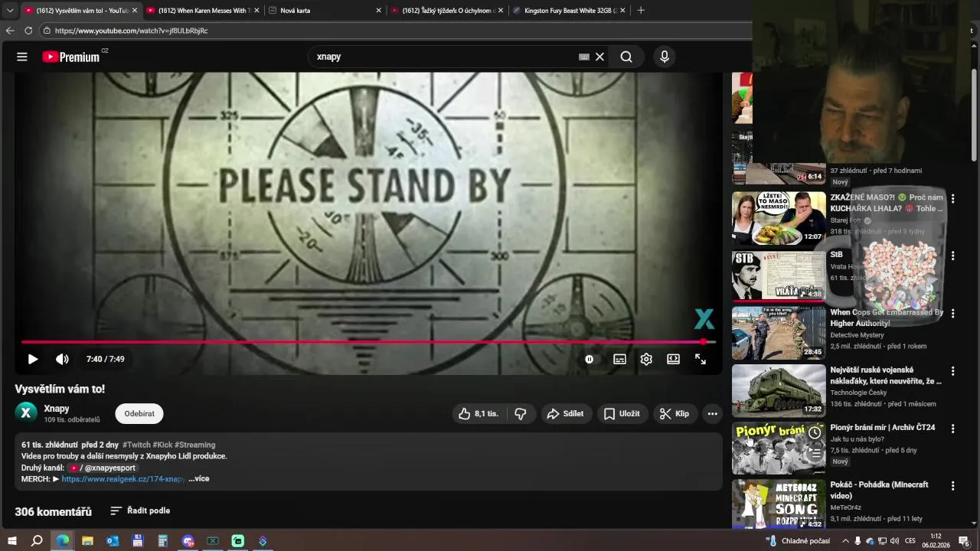Open the YouTube hamburger guide menu

coord(22,57)
